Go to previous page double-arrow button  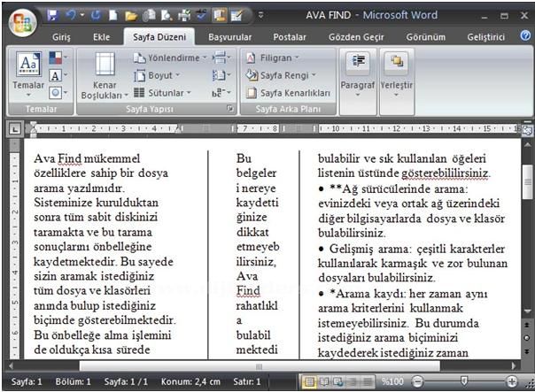(x=528, y=325)
